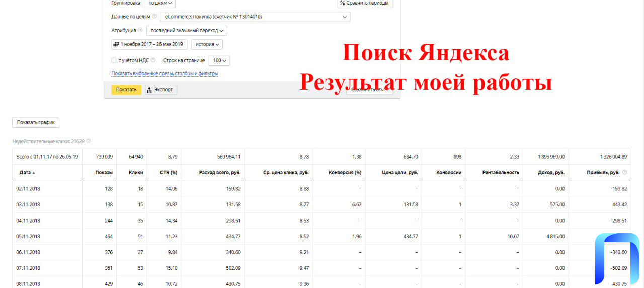
Task: Click total profitability value 2.33
Action: [514, 157]
